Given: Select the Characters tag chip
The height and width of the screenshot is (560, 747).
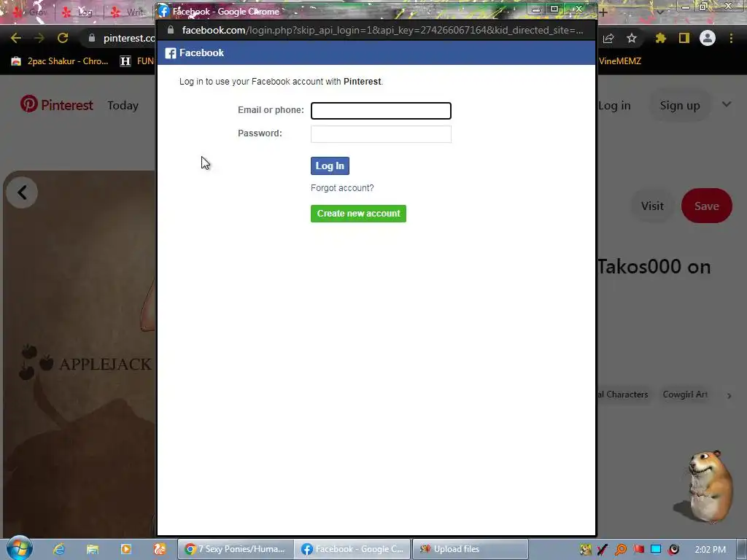Looking at the screenshot, I should (623, 394).
